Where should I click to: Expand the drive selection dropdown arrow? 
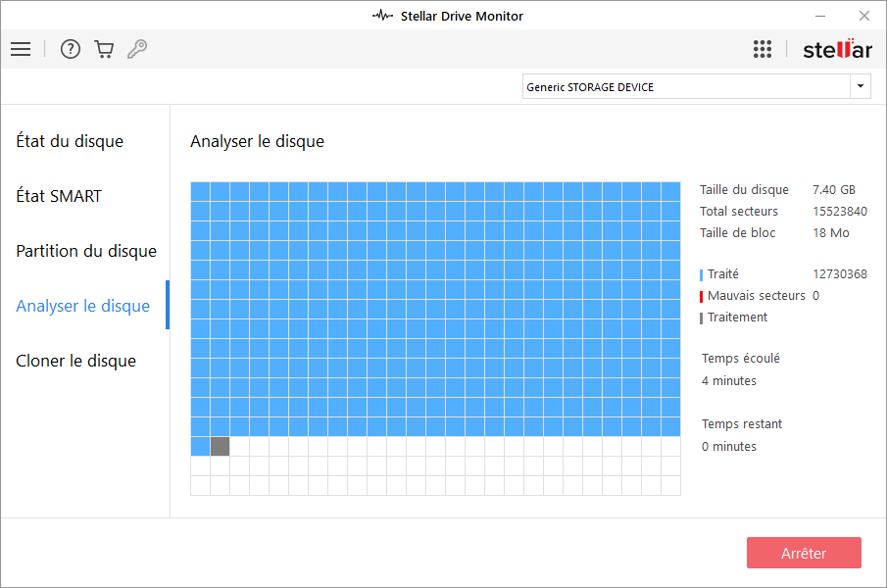[x=861, y=86]
